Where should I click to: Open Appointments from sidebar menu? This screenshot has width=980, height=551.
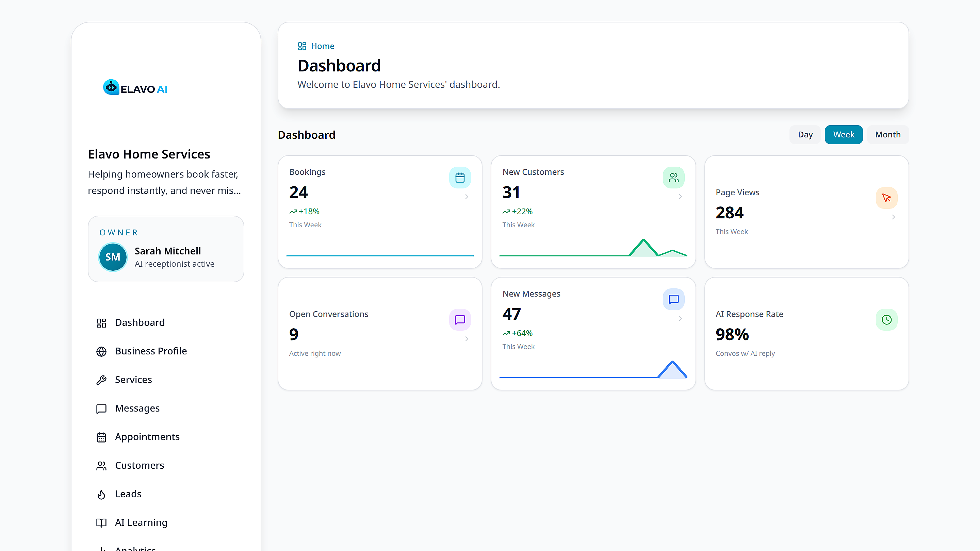click(166, 437)
